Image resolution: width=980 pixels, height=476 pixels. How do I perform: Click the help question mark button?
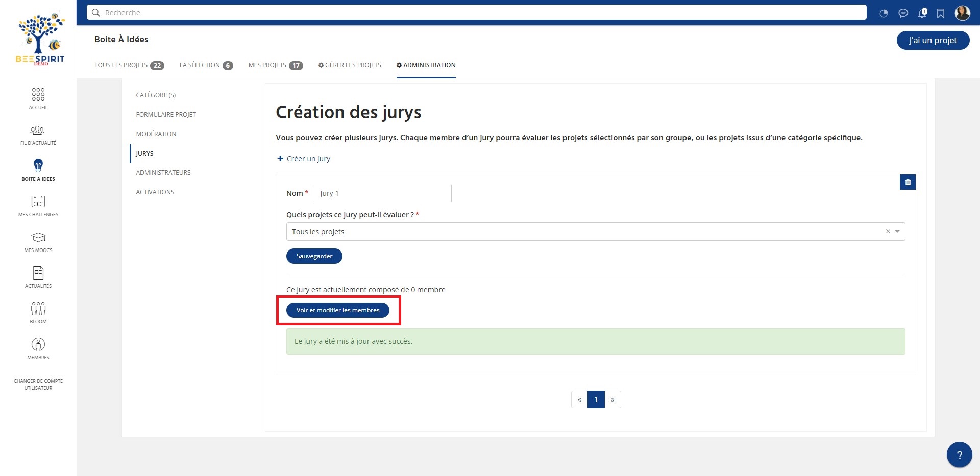point(959,455)
